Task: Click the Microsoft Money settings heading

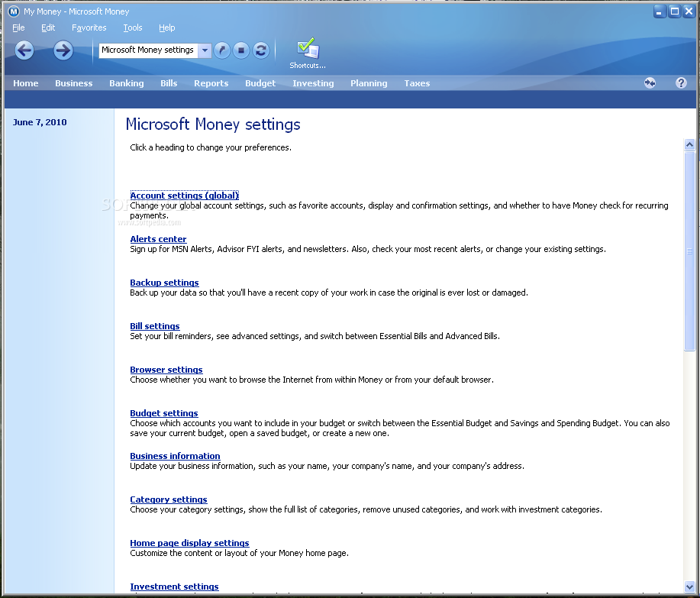Action: [x=213, y=124]
